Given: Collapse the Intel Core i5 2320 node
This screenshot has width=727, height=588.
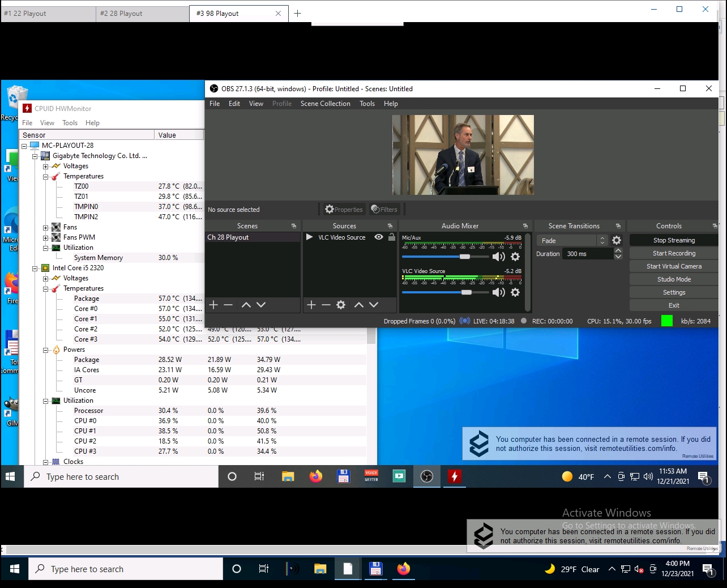Looking at the screenshot, I should (35, 269).
